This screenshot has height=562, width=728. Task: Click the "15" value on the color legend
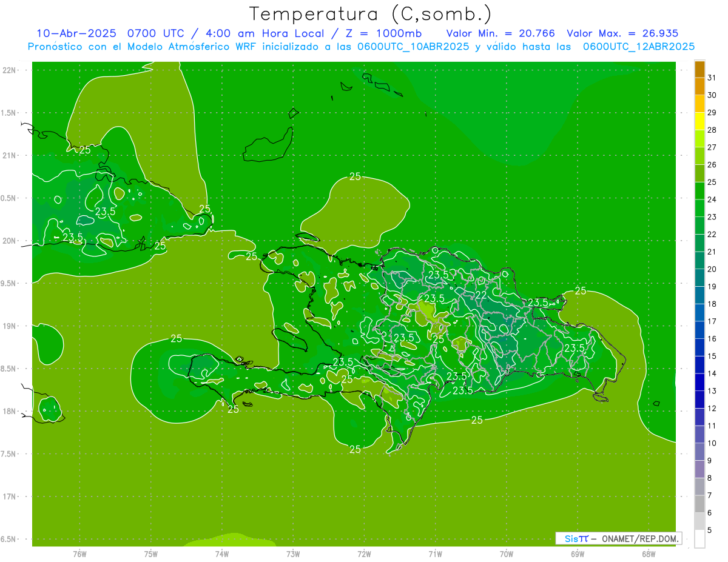coord(712,356)
